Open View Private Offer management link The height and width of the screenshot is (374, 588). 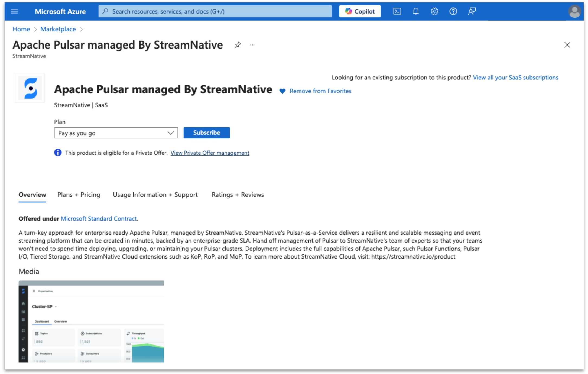[210, 153]
